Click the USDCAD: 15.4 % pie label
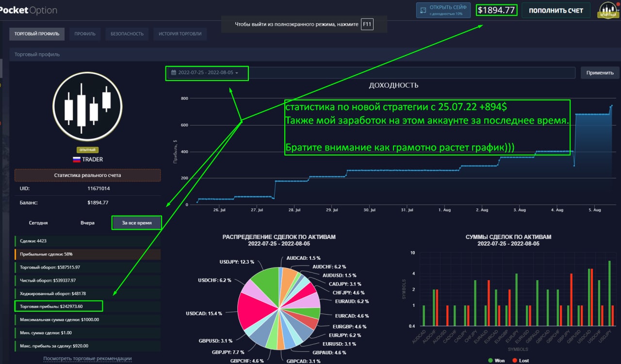 click(x=204, y=314)
